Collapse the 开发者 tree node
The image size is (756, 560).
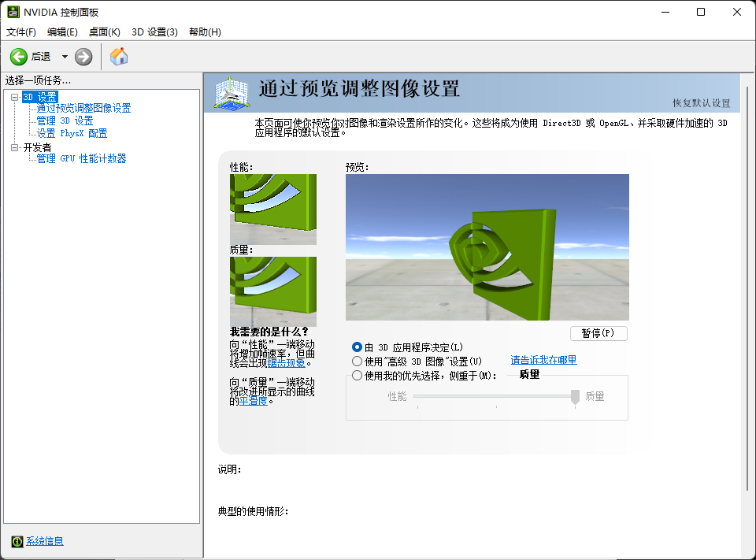point(14,147)
